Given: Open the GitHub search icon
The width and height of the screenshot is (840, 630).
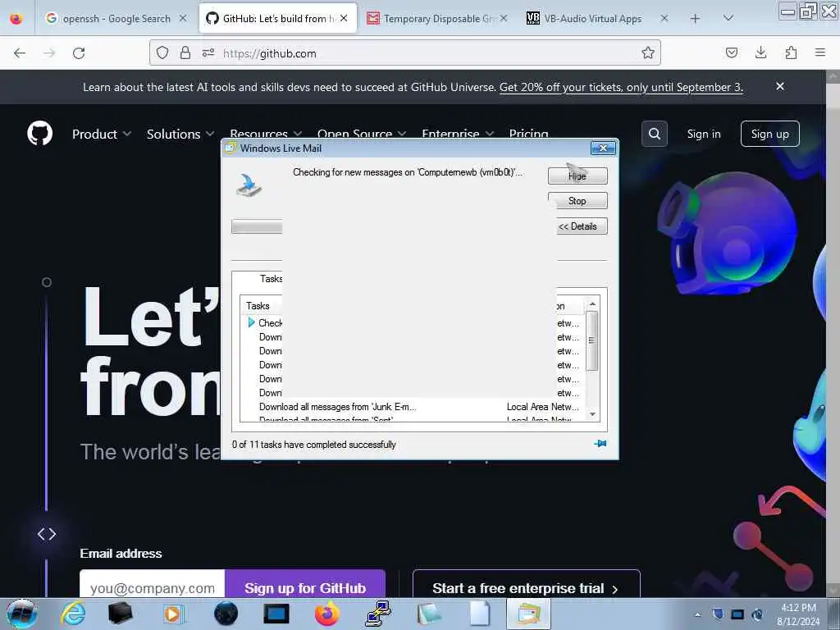Looking at the screenshot, I should pos(654,134).
